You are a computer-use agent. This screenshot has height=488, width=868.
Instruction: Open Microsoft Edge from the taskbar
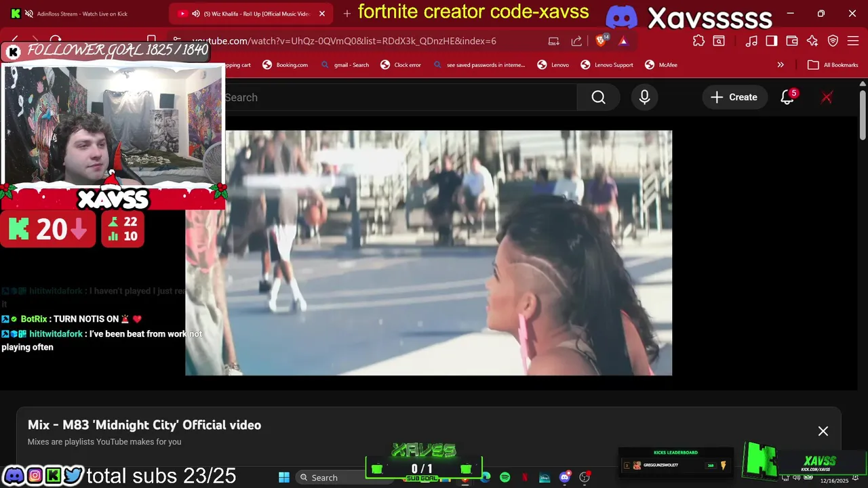(486, 477)
